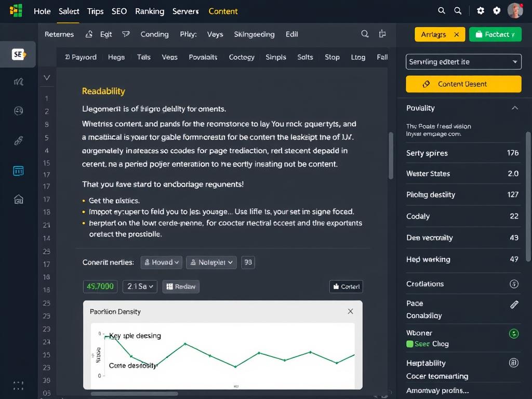Select the highlighted blue calendar sidebar icon
Screen dimensions: 532x399
pyautogui.click(x=18, y=170)
